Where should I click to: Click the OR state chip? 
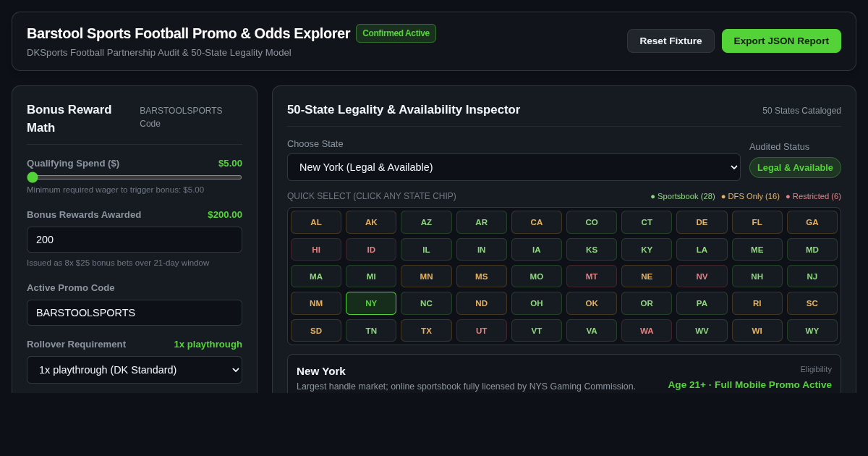[x=647, y=303]
